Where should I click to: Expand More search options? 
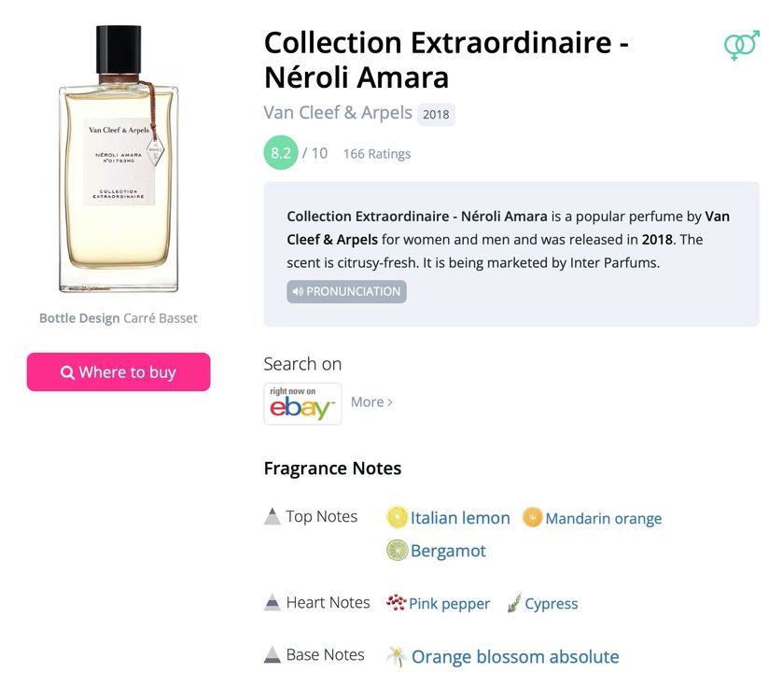(x=371, y=402)
